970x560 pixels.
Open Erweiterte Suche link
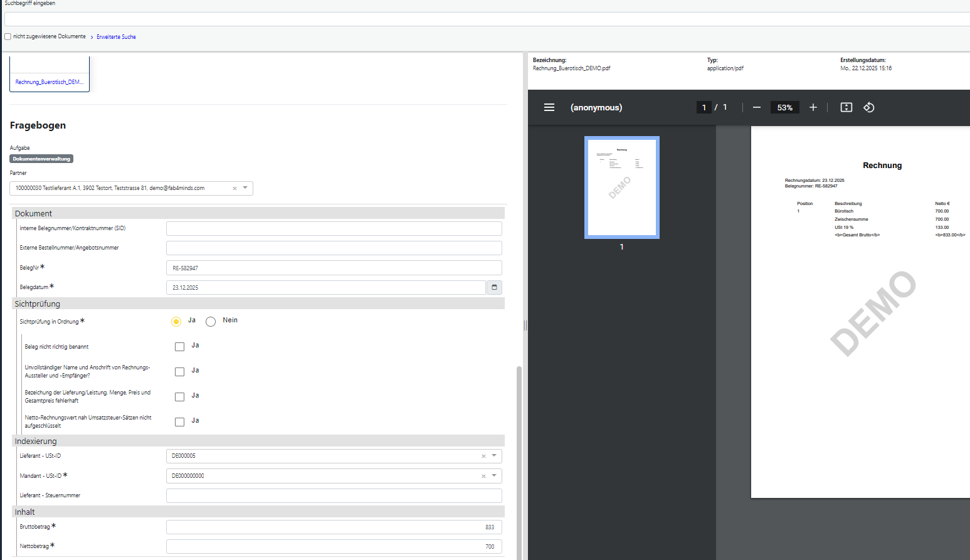point(116,37)
